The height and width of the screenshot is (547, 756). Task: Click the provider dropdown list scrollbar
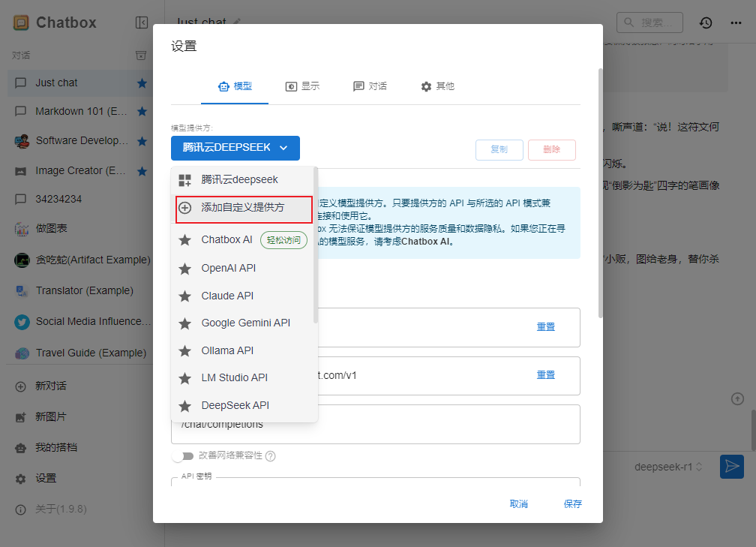(x=315, y=245)
